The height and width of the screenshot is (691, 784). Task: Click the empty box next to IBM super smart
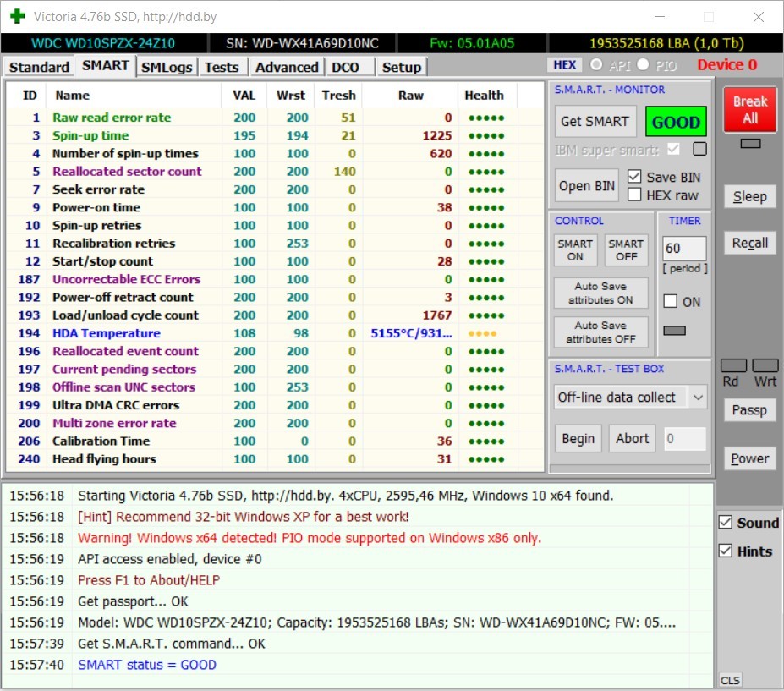pyautogui.click(x=700, y=149)
